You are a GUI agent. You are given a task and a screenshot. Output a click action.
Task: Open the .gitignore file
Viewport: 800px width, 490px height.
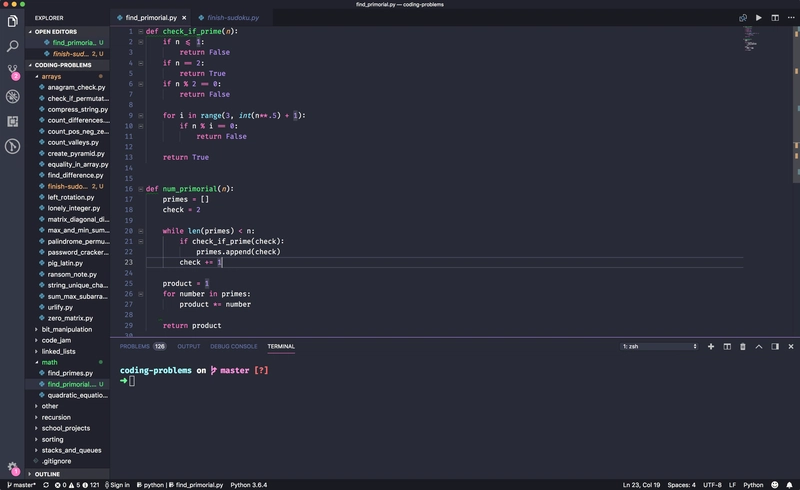(x=67, y=461)
